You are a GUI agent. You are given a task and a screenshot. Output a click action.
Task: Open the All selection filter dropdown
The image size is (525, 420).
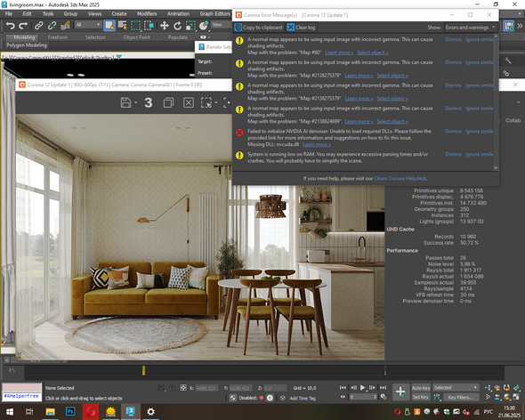(x=88, y=25)
